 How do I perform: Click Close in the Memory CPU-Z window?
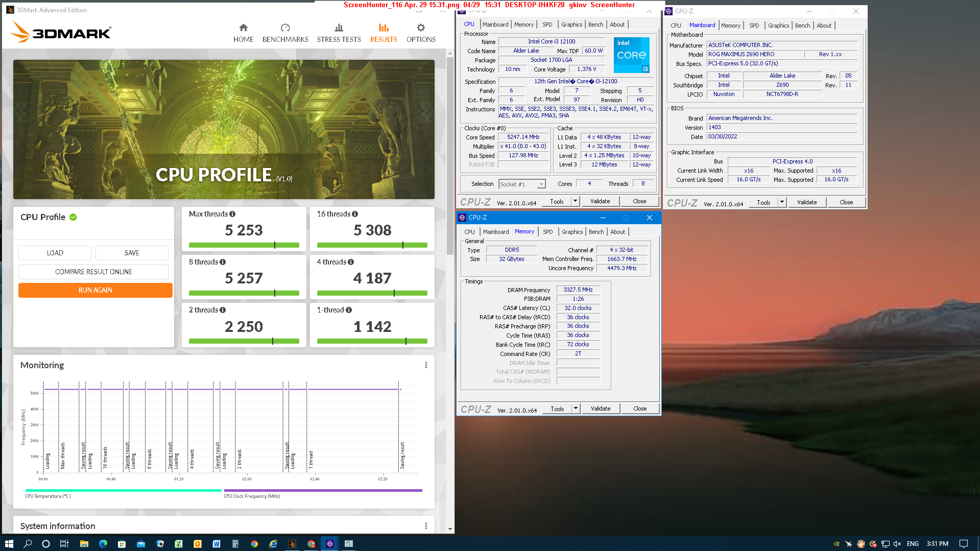coord(640,409)
